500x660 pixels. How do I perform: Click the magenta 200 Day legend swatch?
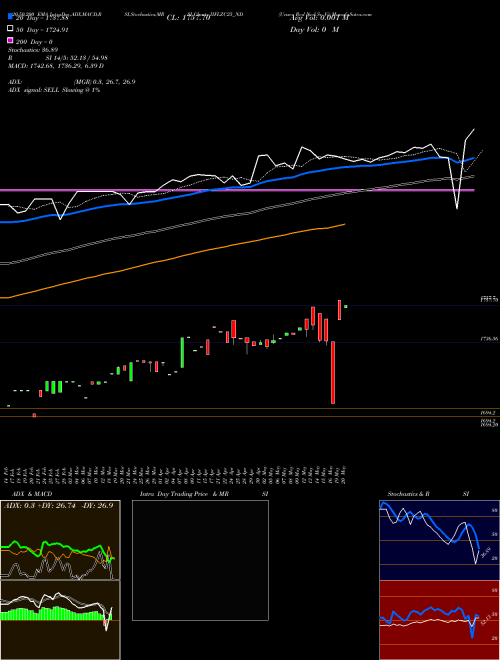tap(11, 40)
